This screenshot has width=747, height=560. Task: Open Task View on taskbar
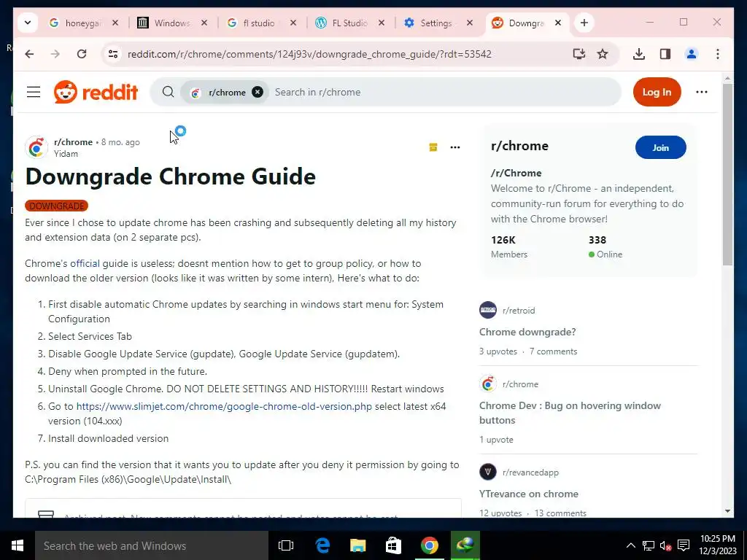coord(286,545)
